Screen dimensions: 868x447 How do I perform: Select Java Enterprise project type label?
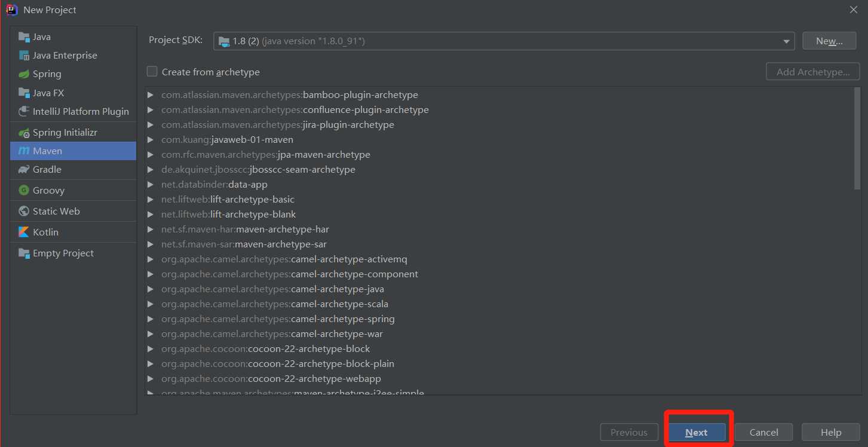[x=65, y=55]
